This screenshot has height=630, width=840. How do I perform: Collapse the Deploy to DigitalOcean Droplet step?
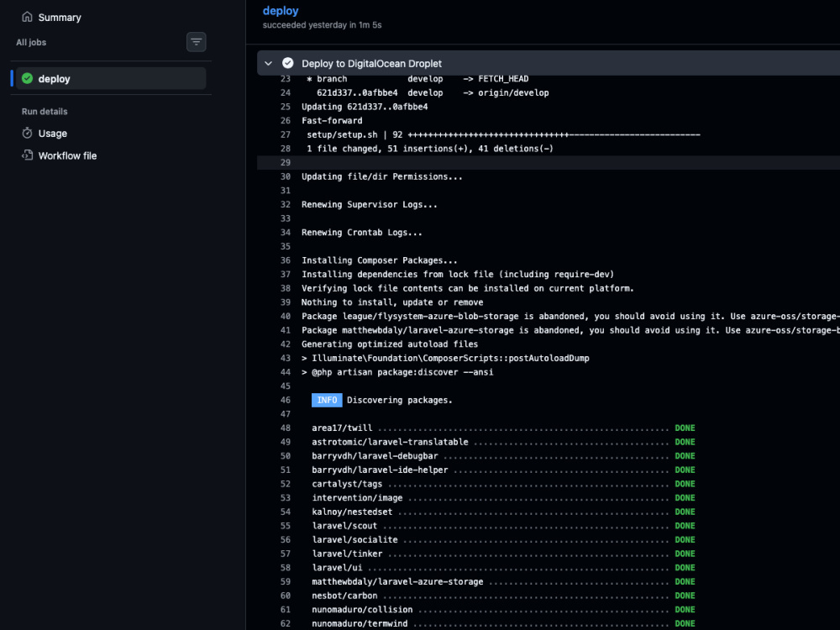[269, 63]
